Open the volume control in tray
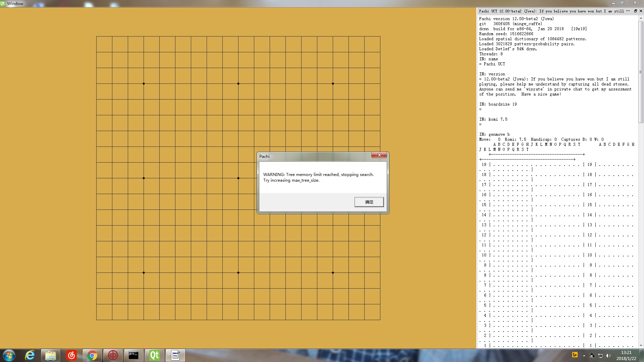 [608, 356]
